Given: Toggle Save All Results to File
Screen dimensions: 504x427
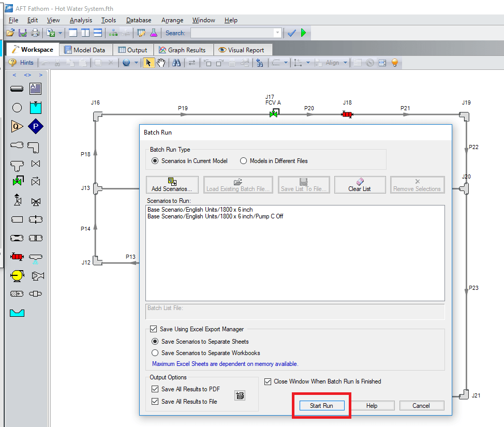Looking at the screenshot, I should (x=184, y=402).
